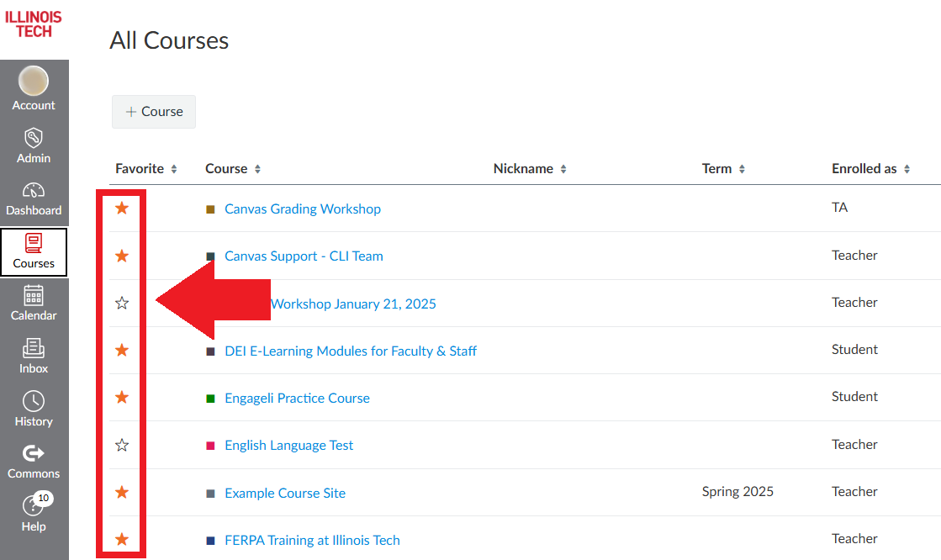The width and height of the screenshot is (941, 560).
Task: Open the Account panel in the sidebar
Action: (x=34, y=88)
